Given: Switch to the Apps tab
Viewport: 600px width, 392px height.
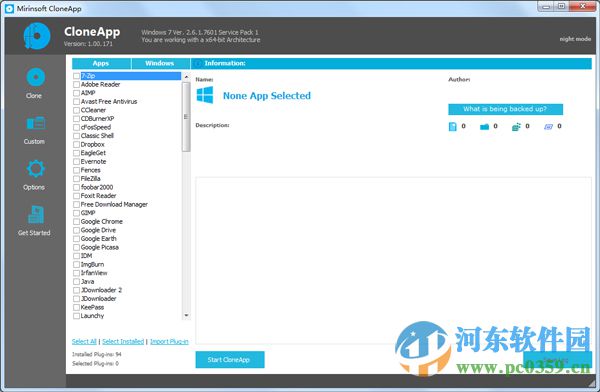Looking at the screenshot, I should click(101, 64).
